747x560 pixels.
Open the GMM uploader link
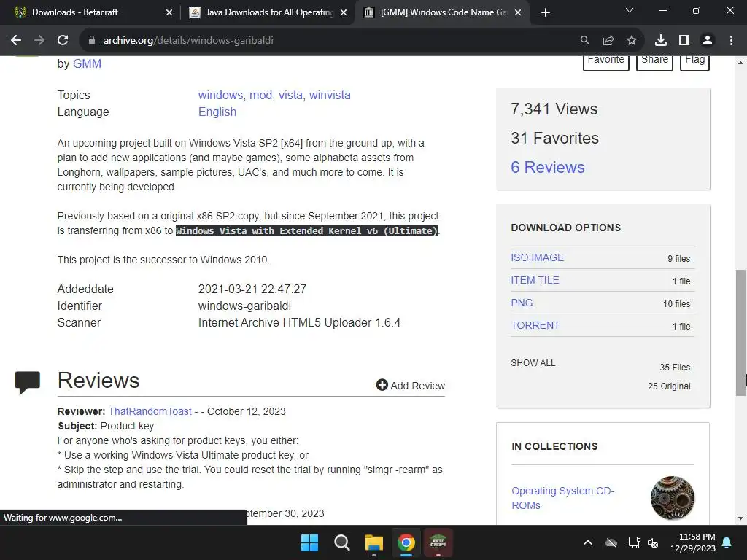pyautogui.click(x=88, y=64)
